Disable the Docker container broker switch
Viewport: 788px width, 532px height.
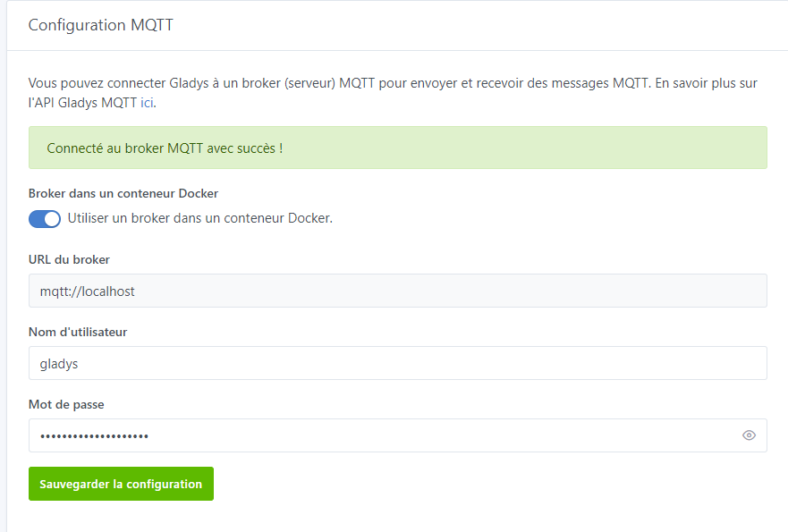point(45,219)
